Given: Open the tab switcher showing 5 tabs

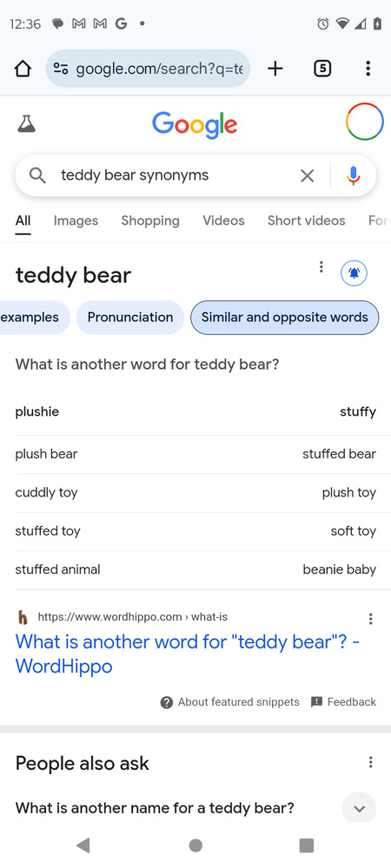Looking at the screenshot, I should (322, 69).
